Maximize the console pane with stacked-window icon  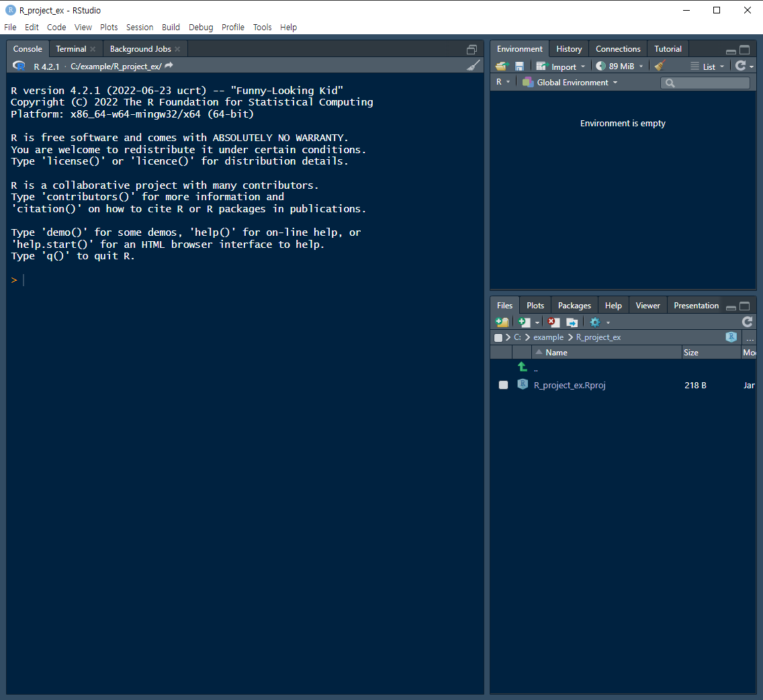click(472, 49)
